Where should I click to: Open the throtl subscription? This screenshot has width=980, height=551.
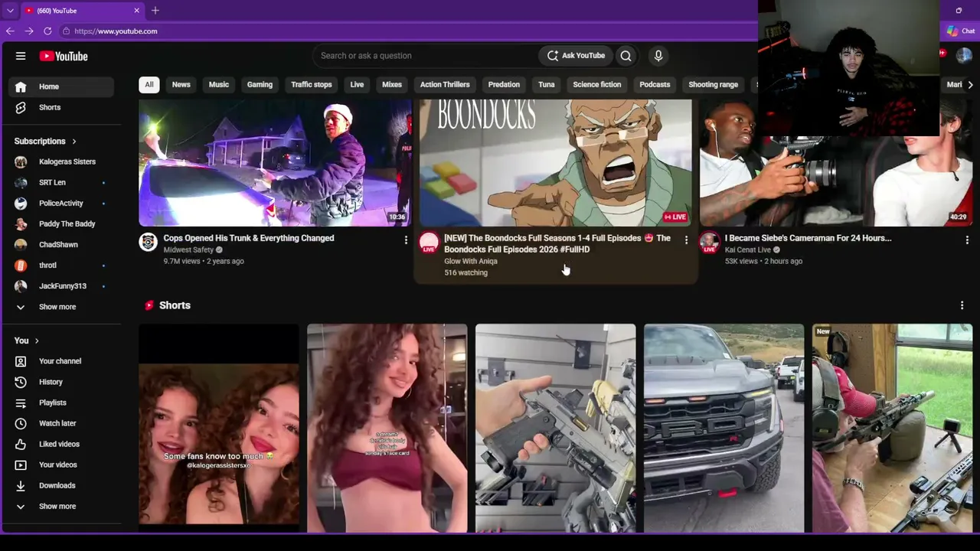(x=61, y=265)
